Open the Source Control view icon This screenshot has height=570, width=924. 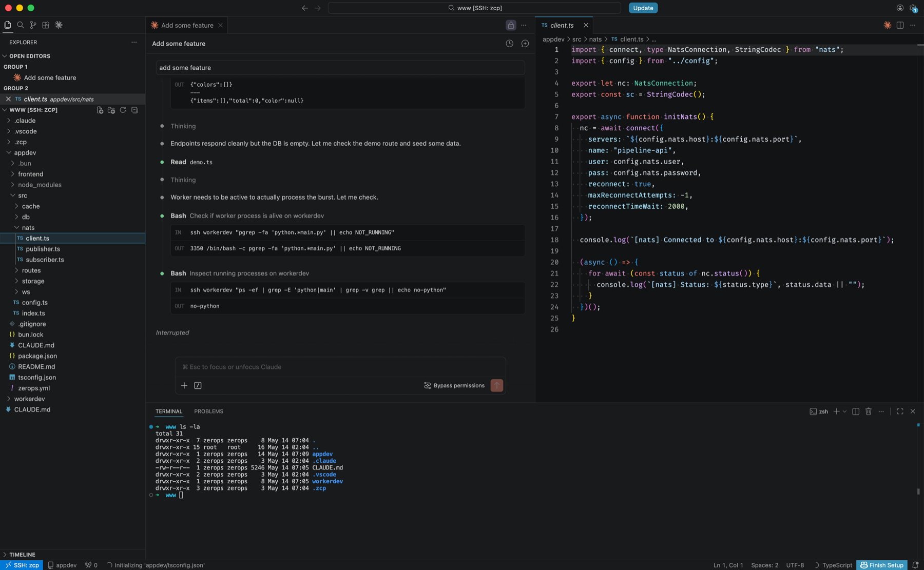click(x=33, y=25)
